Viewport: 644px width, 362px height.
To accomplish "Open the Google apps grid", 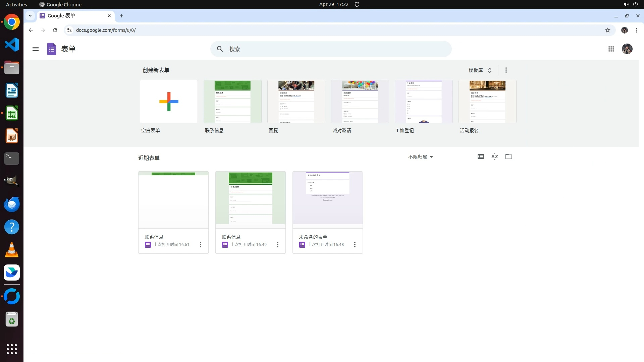I will (x=611, y=49).
